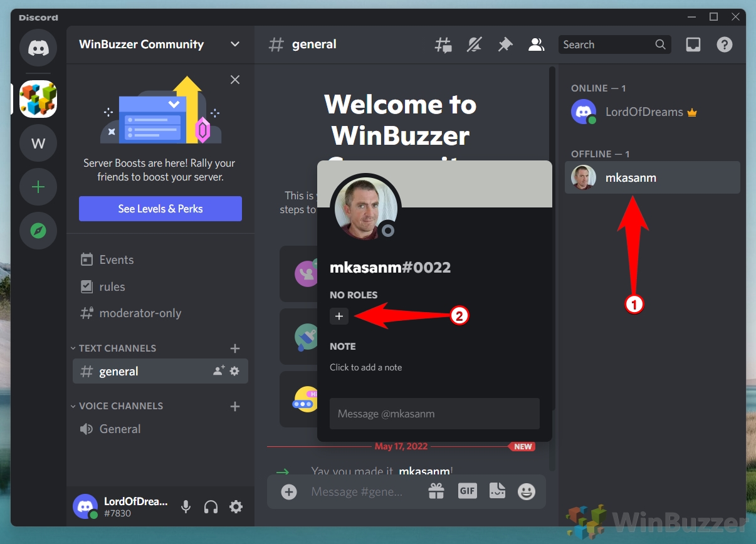Open the server with W icon
Screen dimensions: 756x544
38,144
